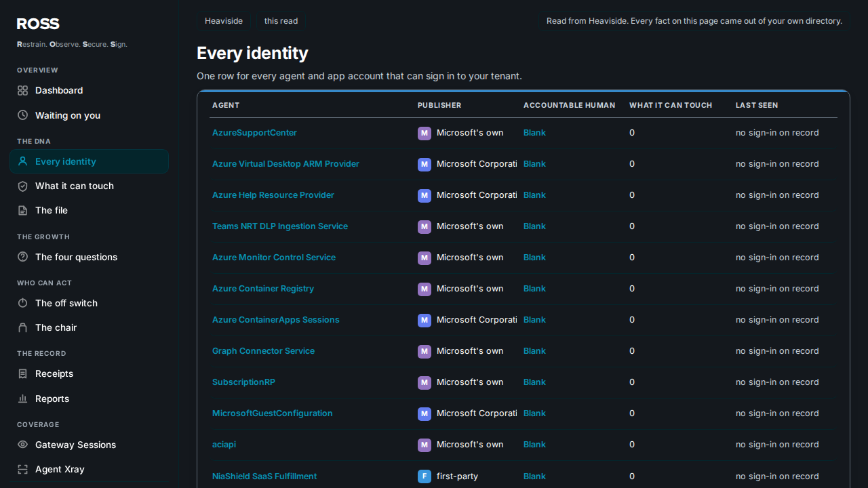Click publisher badge in Azure Container Registry row
Viewport: 868px width, 488px height.
425,289
